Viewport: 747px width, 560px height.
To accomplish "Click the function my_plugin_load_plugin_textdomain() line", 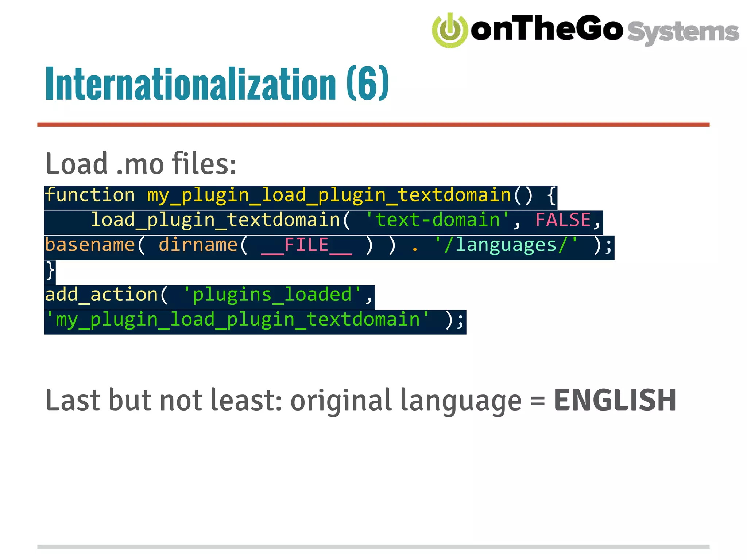I will (301, 196).
